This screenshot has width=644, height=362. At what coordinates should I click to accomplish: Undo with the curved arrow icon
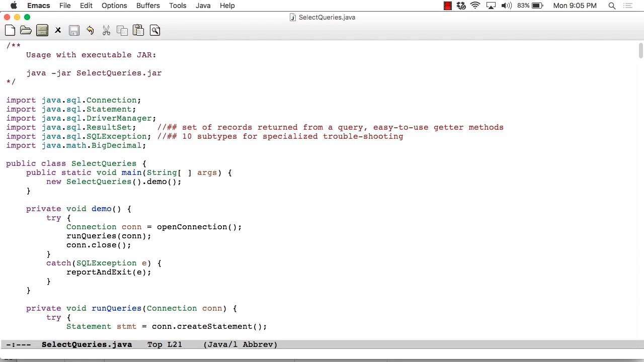90,31
